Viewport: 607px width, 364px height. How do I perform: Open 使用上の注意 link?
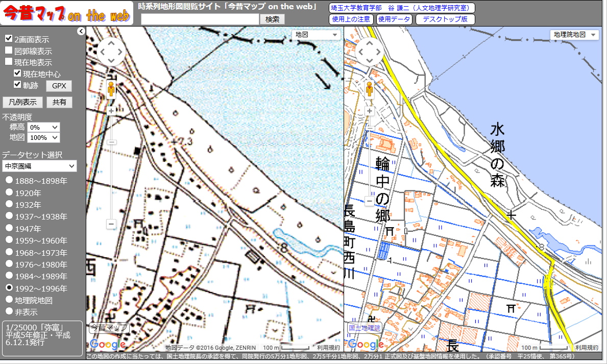tap(351, 19)
